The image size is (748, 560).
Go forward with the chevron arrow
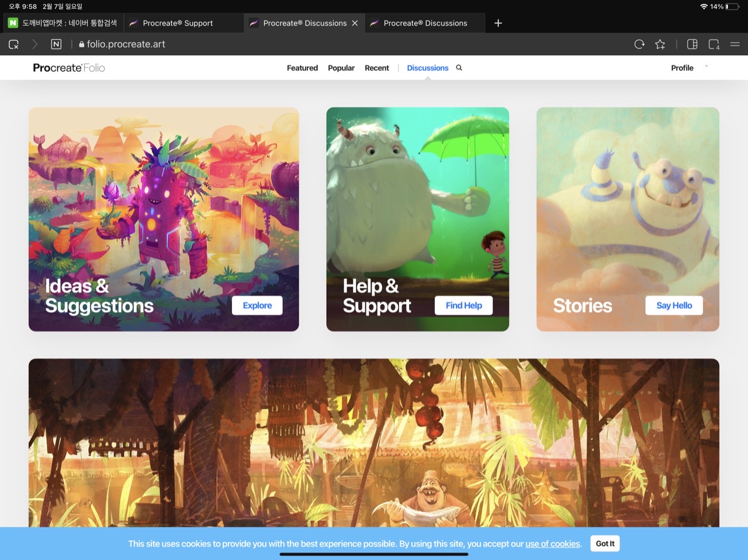point(34,44)
